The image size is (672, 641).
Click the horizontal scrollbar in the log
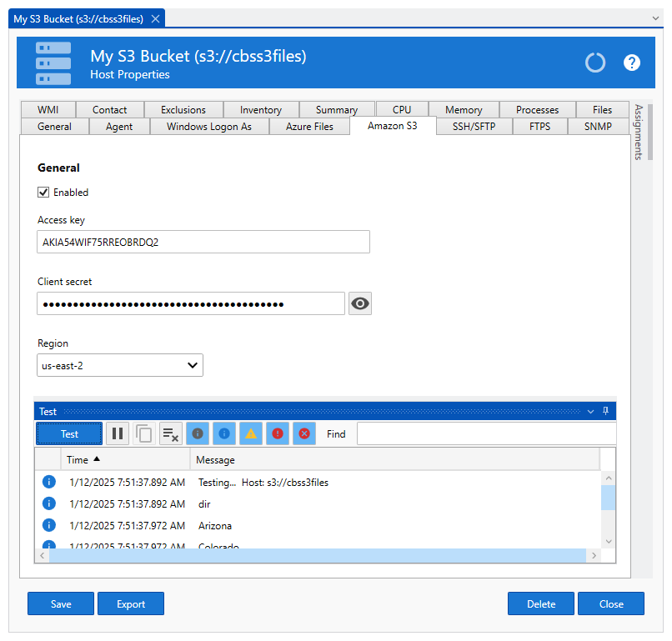tap(317, 555)
